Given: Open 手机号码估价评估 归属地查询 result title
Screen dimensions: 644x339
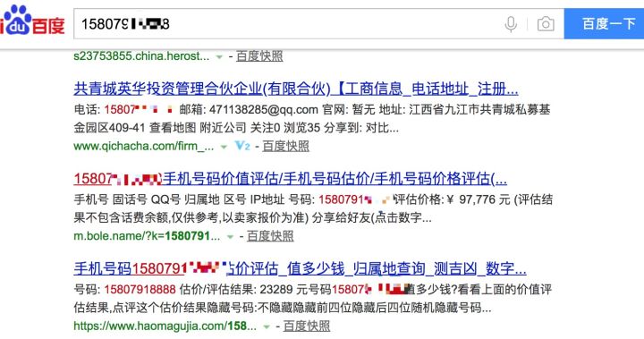Looking at the screenshot, I should tap(301, 268).
